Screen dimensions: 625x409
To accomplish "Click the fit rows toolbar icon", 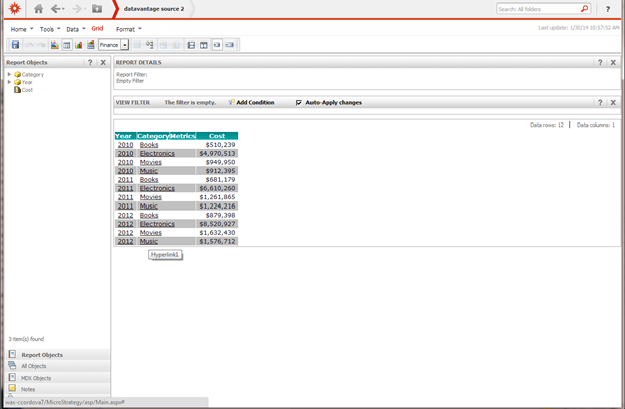I will click(191, 45).
